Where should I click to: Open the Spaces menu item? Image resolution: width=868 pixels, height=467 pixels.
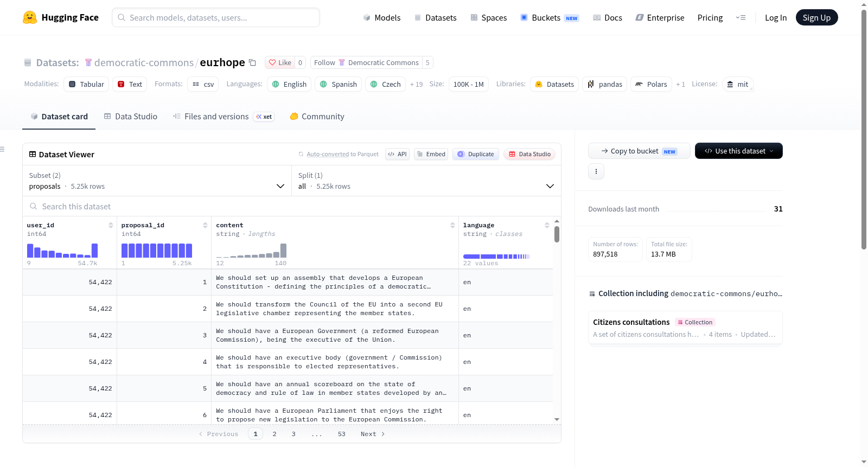[489, 18]
